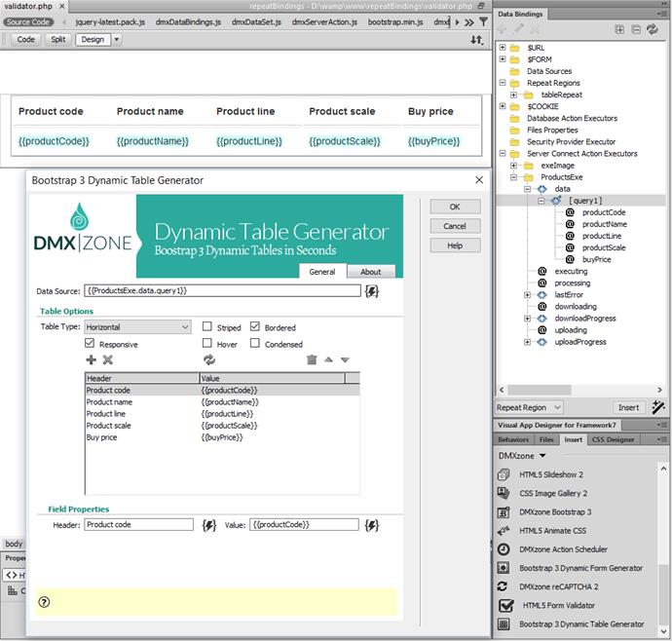Open the Design view dropdown arrow
The image size is (672, 641).
116,39
